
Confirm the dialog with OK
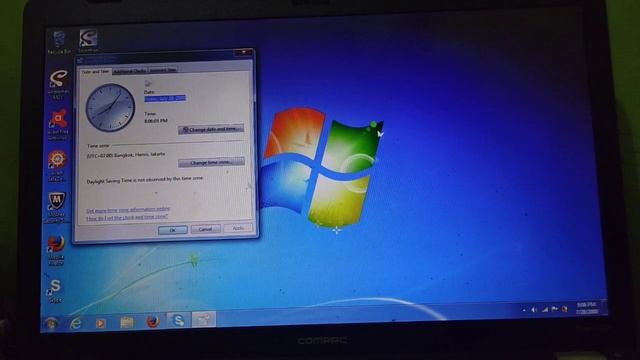tap(173, 230)
